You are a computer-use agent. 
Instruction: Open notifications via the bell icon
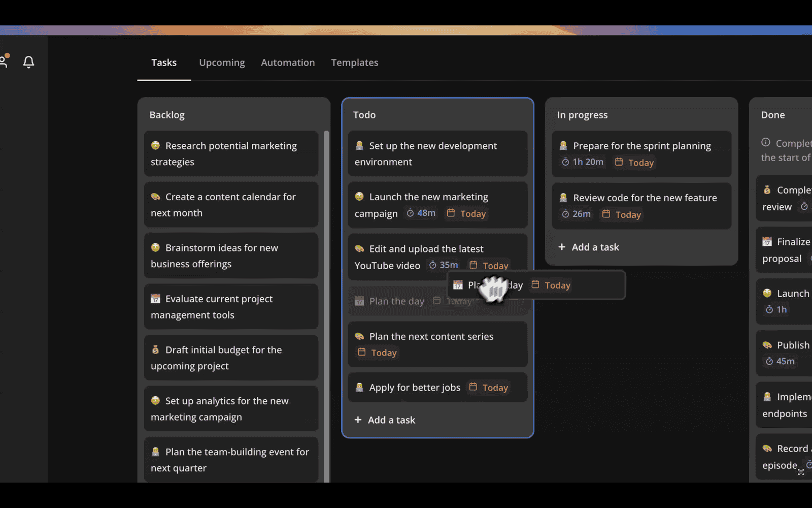click(28, 62)
